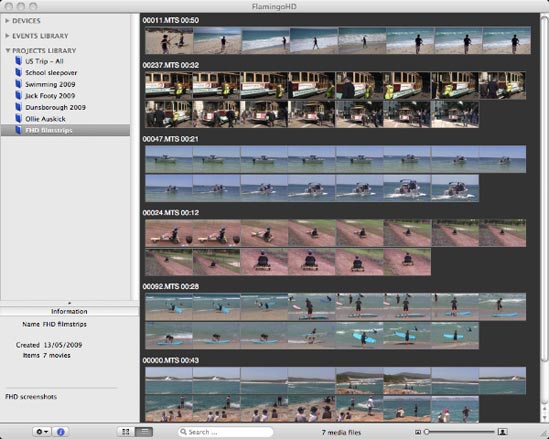Click the small thumbnail icon beside slider
Screen dimensions: 549x439
(x=418, y=432)
